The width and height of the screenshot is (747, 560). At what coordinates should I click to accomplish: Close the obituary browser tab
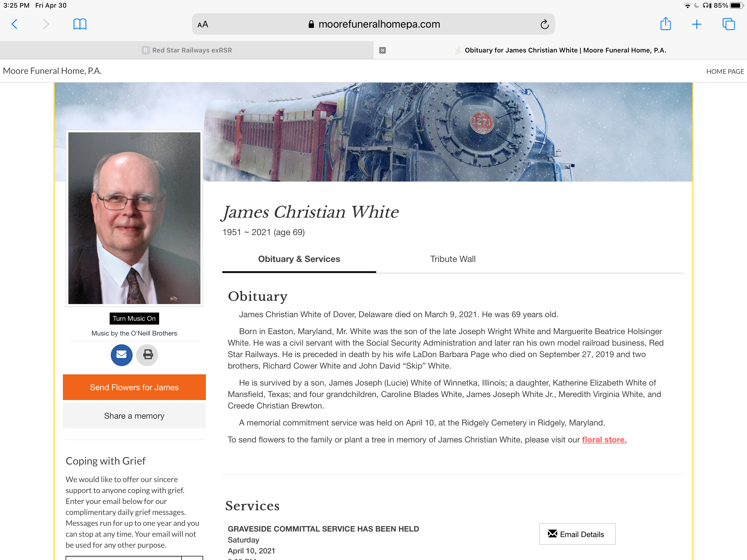point(382,50)
